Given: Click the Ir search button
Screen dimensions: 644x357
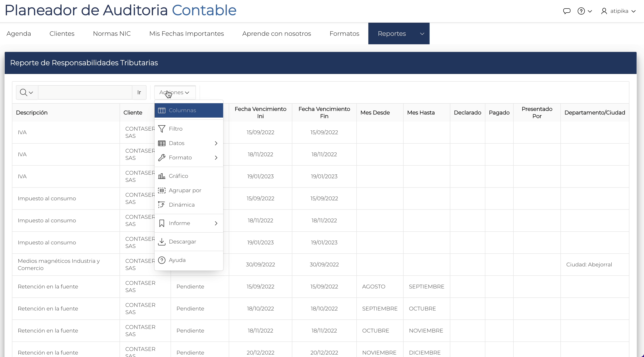Looking at the screenshot, I should click(x=139, y=92).
